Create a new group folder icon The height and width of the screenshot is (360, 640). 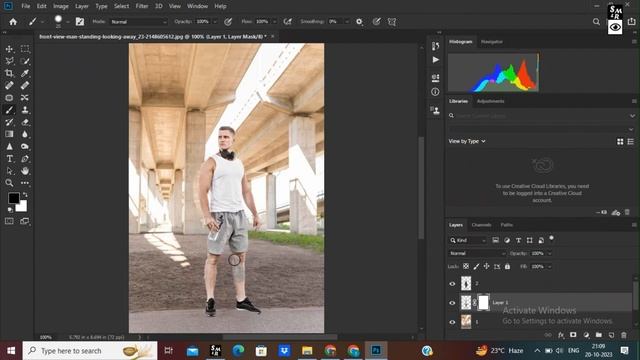(598, 335)
